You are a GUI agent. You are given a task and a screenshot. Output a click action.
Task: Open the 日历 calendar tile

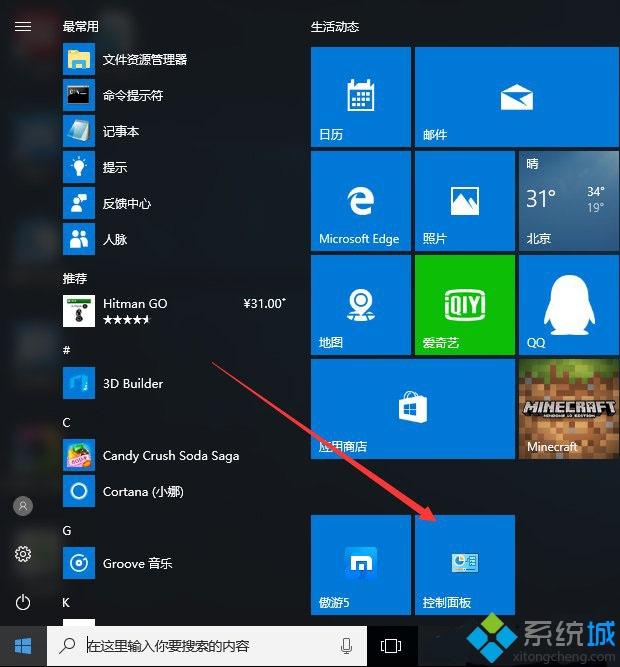(361, 97)
